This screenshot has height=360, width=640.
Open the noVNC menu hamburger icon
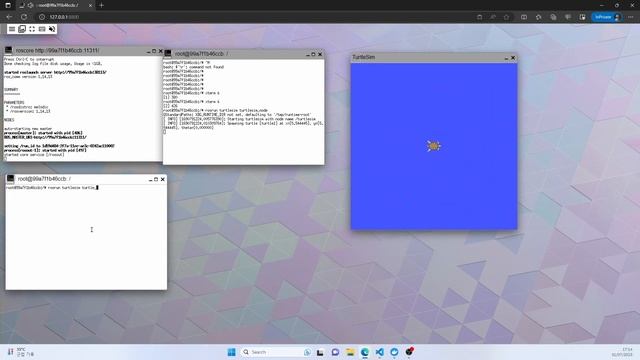[x=12, y=29]
